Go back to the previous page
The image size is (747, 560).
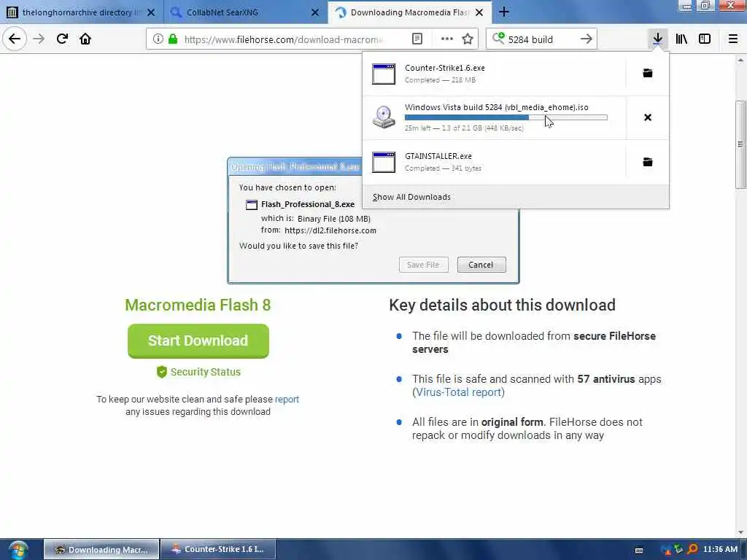pos(15,39)
